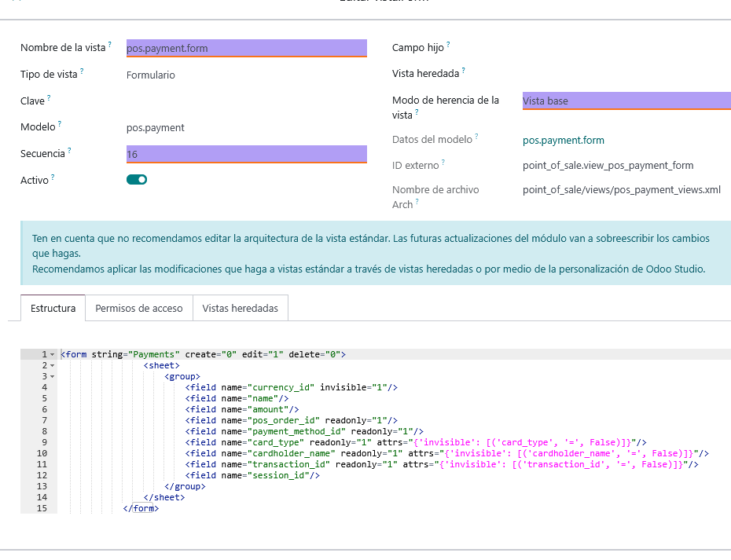The image size is (731, 560).
Task: Disable the Activo toggle switch
Action: click(137, 179)
